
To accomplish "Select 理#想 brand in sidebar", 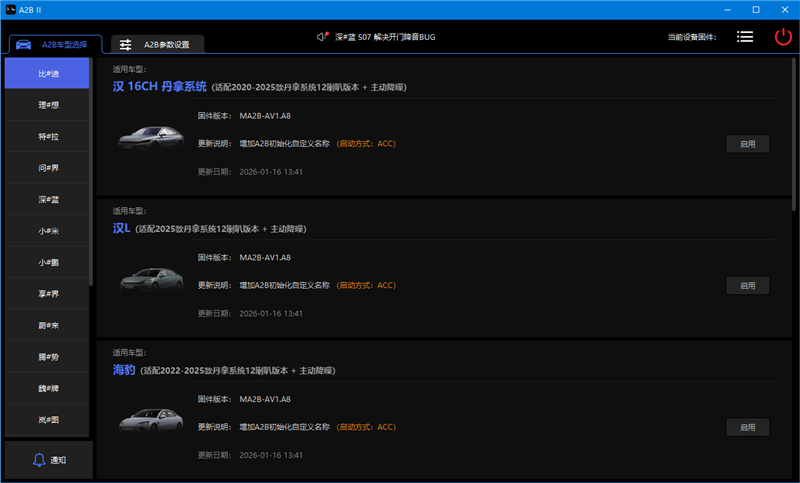I will click(48, 105).
